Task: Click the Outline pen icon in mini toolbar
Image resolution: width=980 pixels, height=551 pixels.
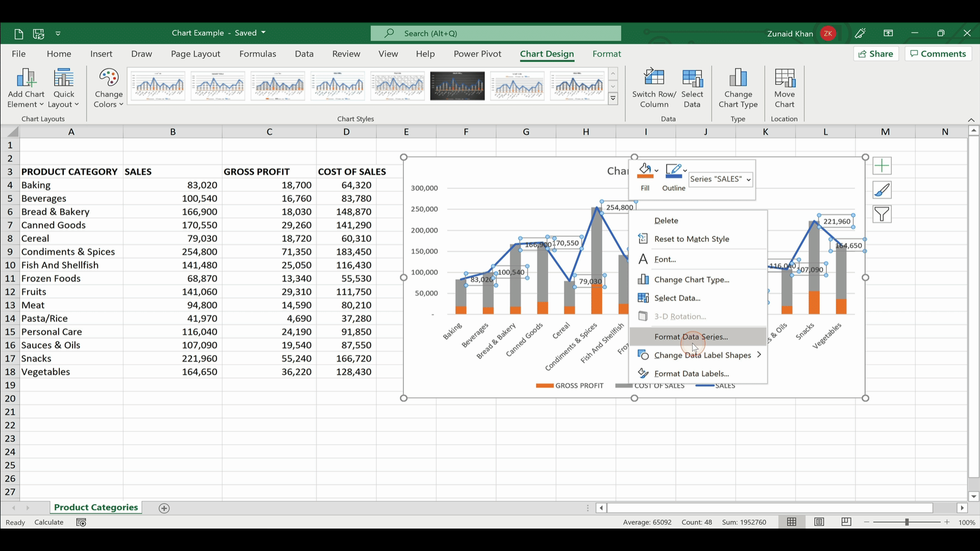Action: [x=673, y=171]
